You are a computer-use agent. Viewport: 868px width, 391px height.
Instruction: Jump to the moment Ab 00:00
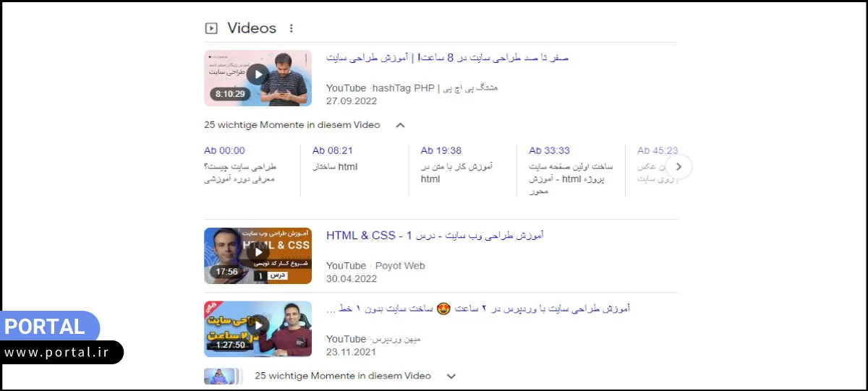point(224,150)
